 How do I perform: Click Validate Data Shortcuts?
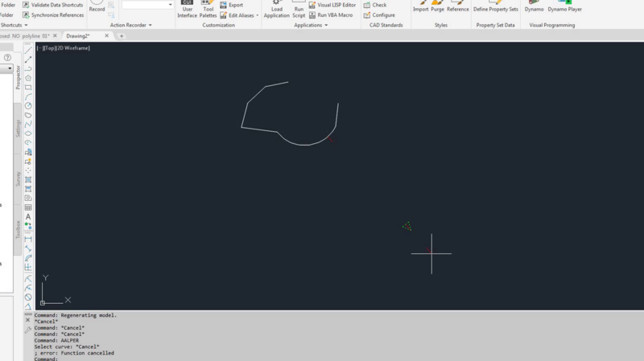(x=53, y=5)
